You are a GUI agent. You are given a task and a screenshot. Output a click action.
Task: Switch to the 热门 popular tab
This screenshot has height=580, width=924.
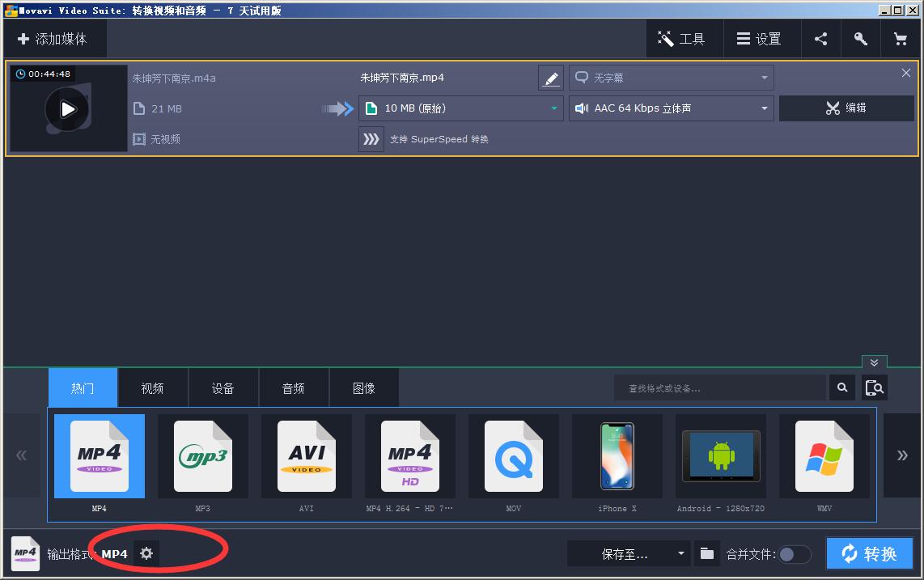coord(83,387)
